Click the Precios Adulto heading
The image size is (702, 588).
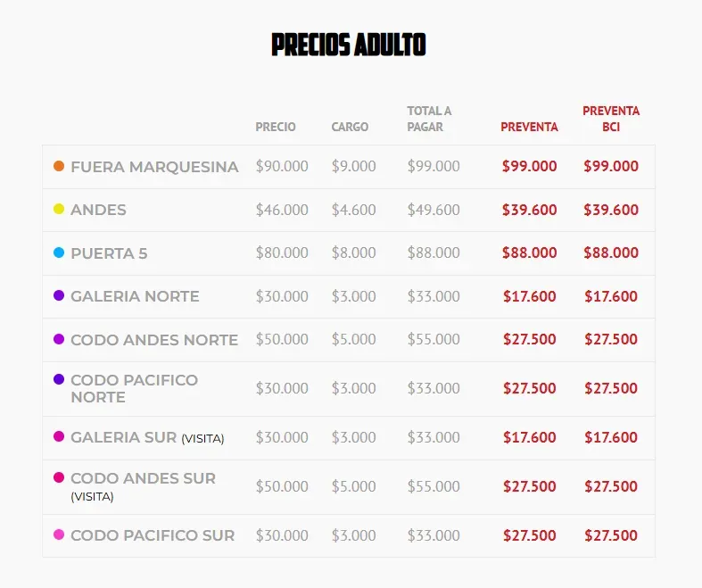point(349,45)
